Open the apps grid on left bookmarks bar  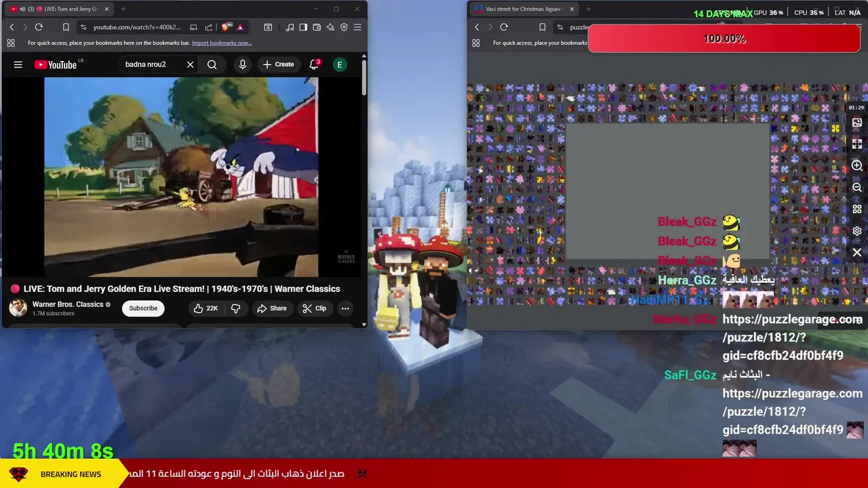click(x=11, y=43)
